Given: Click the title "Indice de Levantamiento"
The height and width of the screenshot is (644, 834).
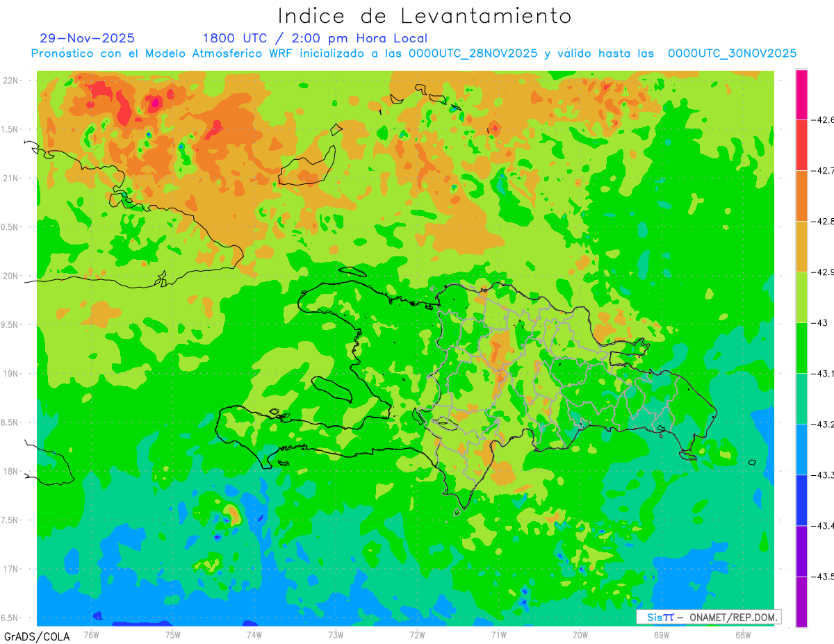Looking at the screenshot, I should pyautogui.click(x=425, y=15).
